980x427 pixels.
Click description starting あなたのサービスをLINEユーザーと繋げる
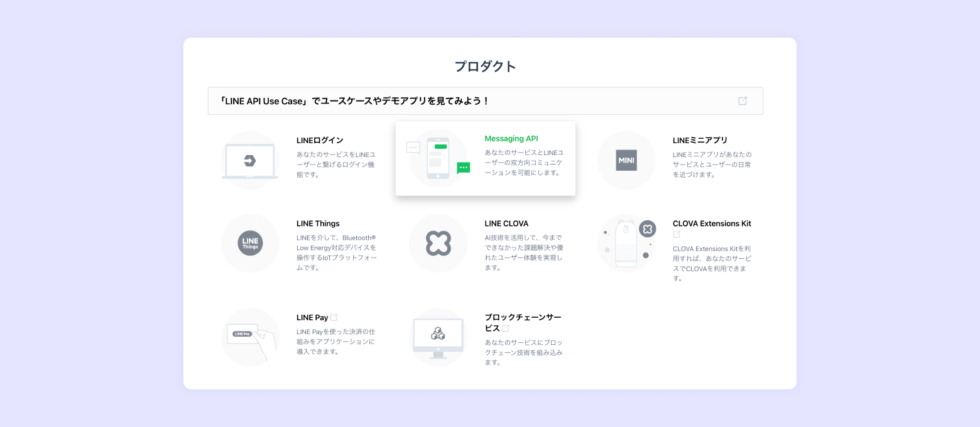tap(337, 165)
